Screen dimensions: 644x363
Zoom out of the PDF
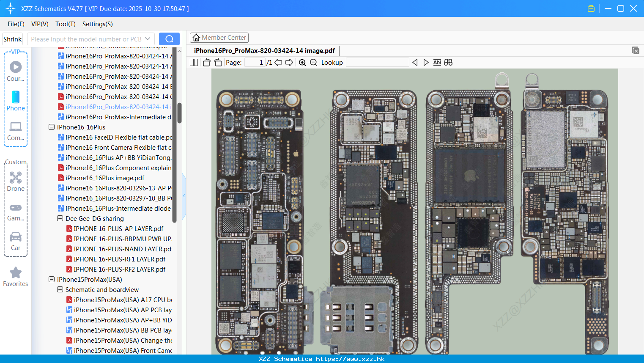(313, 62)
